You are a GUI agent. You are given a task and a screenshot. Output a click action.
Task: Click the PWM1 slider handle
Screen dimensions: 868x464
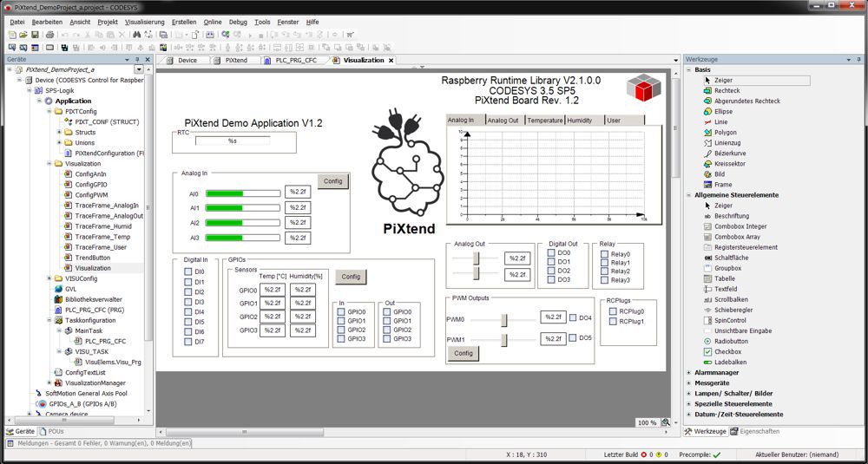pyautogui.click(x=504, y=340)
